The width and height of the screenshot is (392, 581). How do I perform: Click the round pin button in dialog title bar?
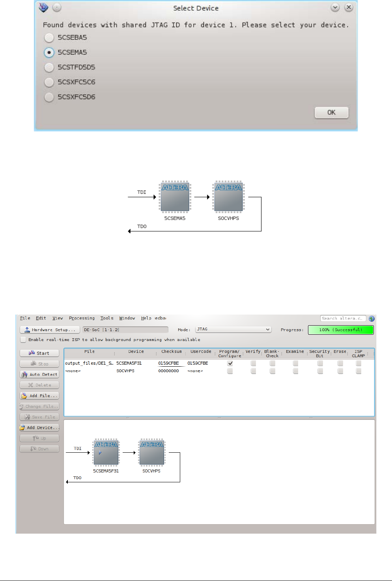[57, 7]
